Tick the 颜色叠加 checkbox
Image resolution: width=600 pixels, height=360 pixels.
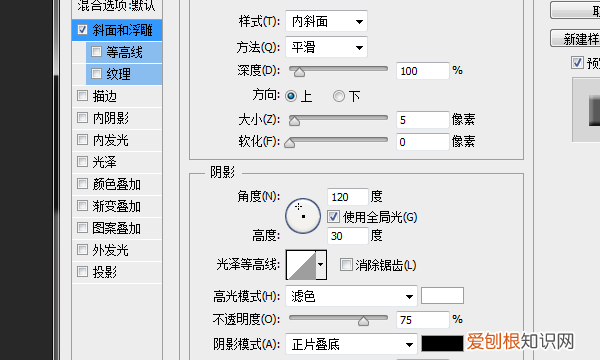pyautogui.click(x=82, y=184)
